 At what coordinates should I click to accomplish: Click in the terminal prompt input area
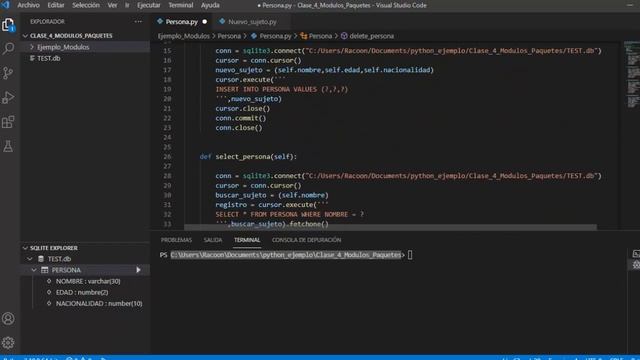[410, 255]
